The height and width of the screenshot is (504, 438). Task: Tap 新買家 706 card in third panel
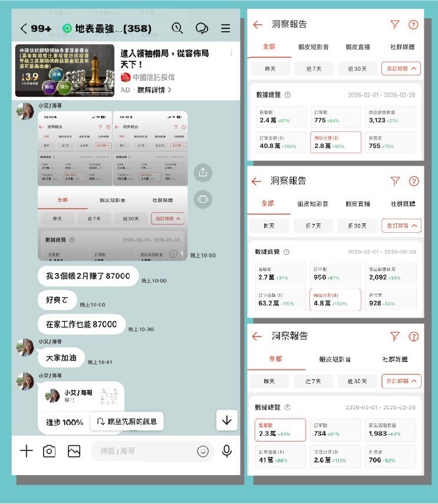pyautogui.click(x=390, y=456)
